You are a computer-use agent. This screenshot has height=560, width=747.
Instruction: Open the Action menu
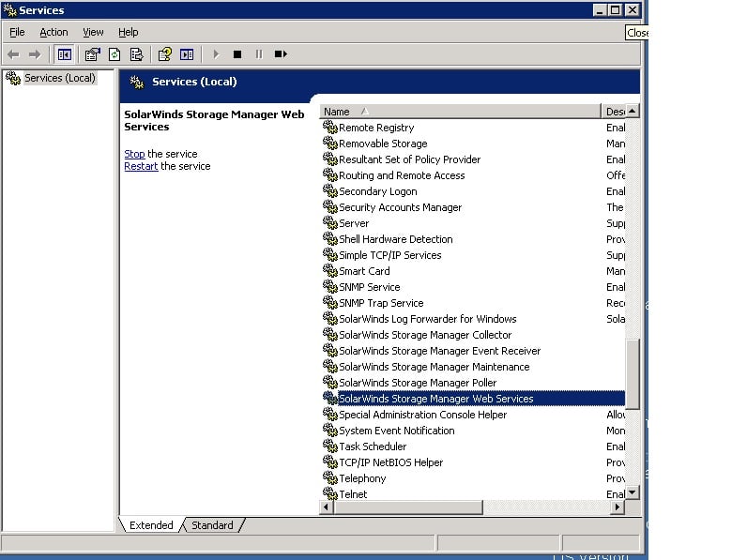[53, 32]
